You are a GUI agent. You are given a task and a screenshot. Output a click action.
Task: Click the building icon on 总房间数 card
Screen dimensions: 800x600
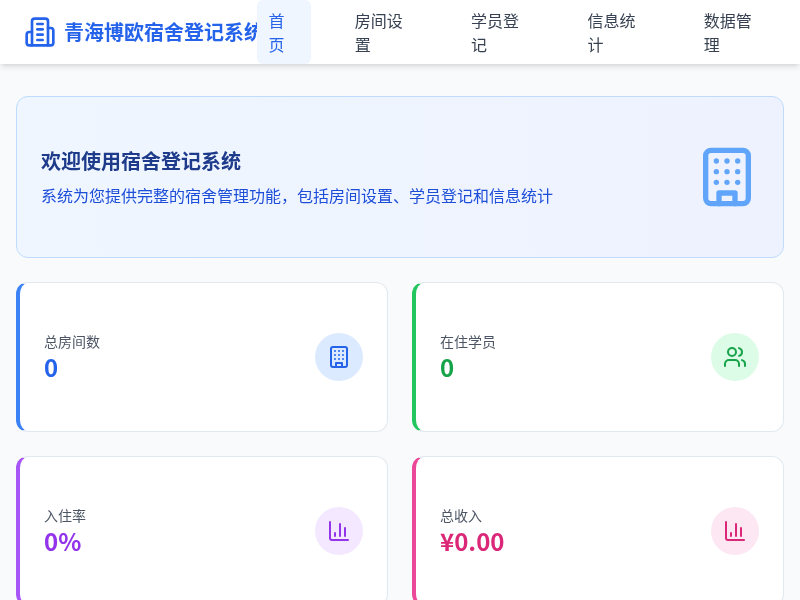click(339, 357)
